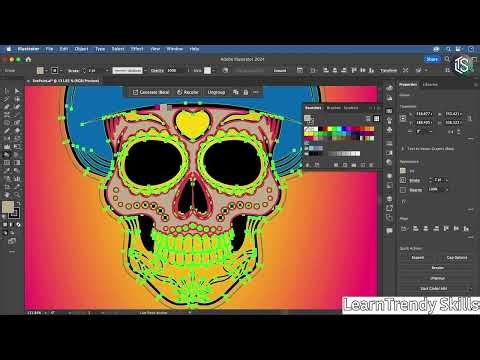Switch to the Brushes tab

pos(334,108)
